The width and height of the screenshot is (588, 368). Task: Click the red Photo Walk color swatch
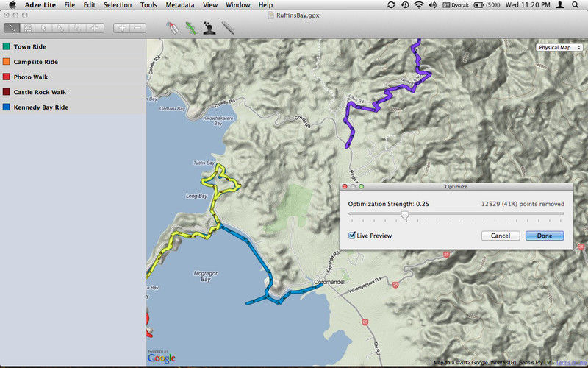pyautogui.click(x=6, y=77)
